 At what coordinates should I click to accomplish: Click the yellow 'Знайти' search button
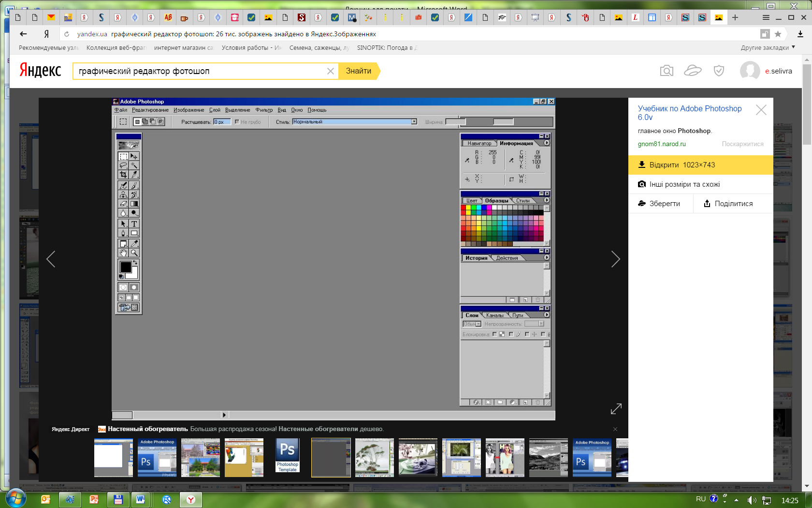(x=359, y=71)
